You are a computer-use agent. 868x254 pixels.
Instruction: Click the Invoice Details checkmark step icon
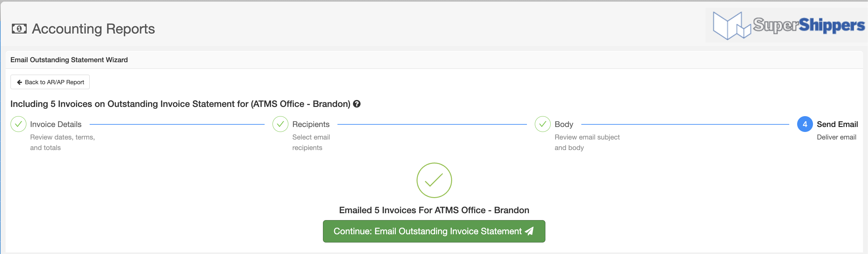pos(18,124)
